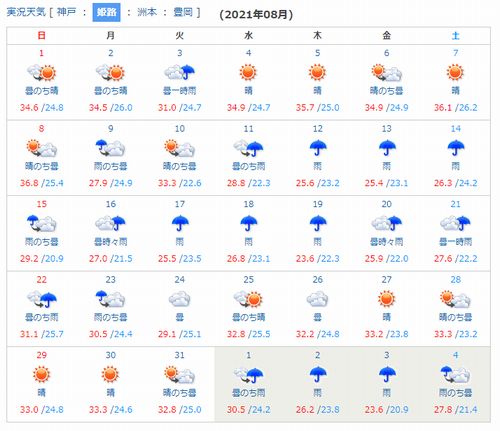Click the sunny icon on August 29
The width and height of the screenshot is (500, 431).
click(42, 374)
